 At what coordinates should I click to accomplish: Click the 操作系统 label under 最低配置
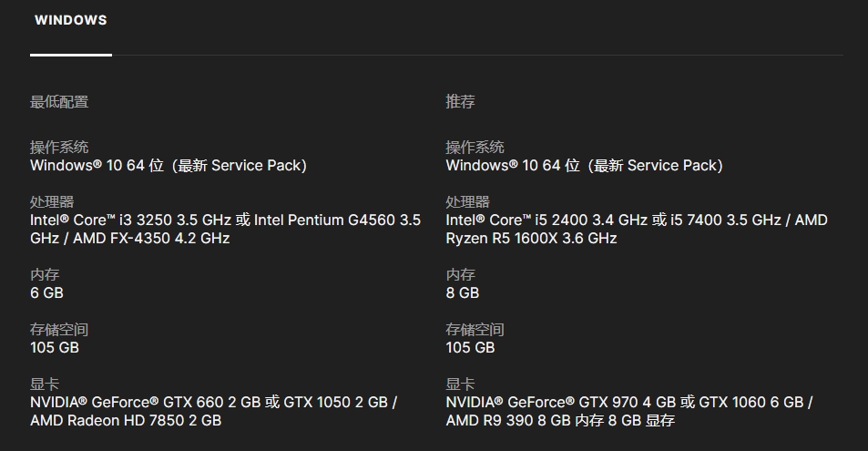[59, 147]
